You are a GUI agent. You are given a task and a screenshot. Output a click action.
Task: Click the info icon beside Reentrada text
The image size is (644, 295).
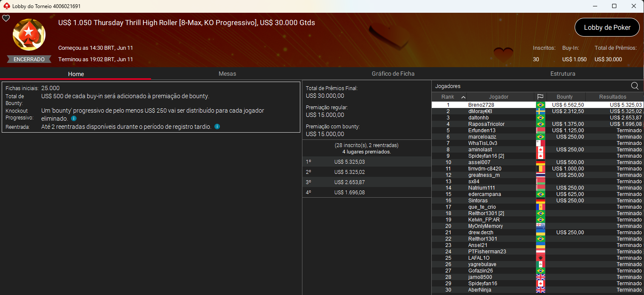coord(217,127)
